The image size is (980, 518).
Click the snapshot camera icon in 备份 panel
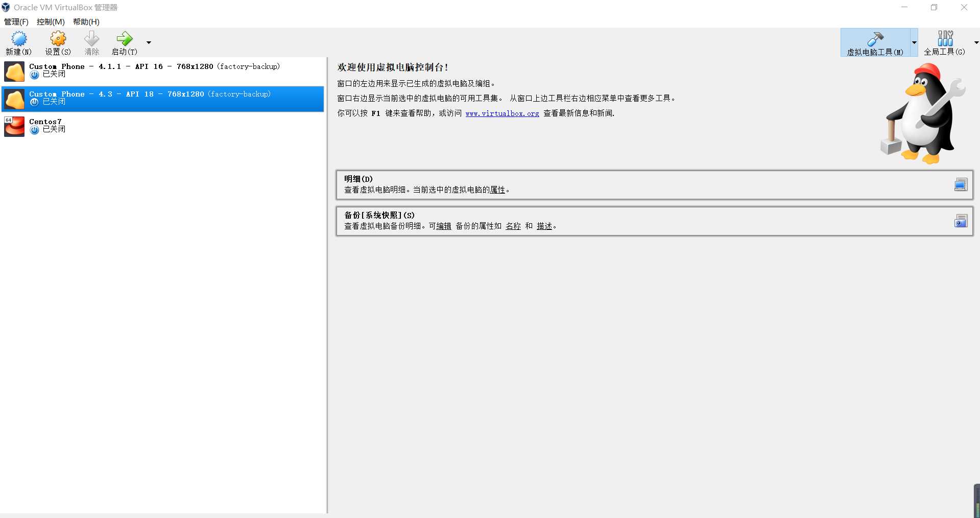coord(961,221)
